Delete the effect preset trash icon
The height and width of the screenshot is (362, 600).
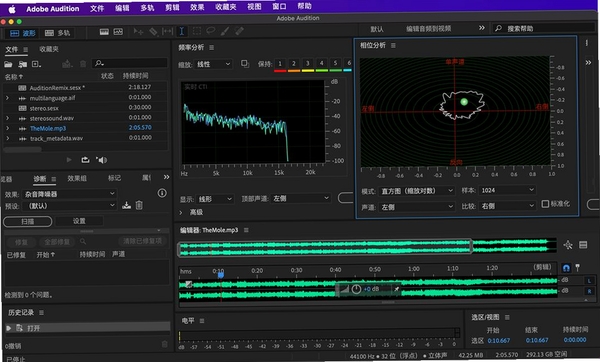click(x=139, y=206)
